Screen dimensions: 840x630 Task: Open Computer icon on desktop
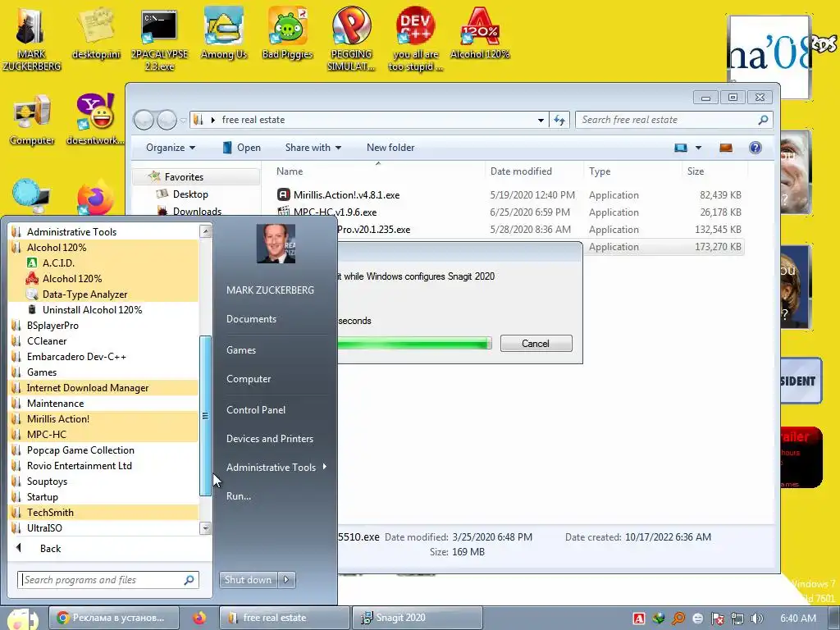32,113
